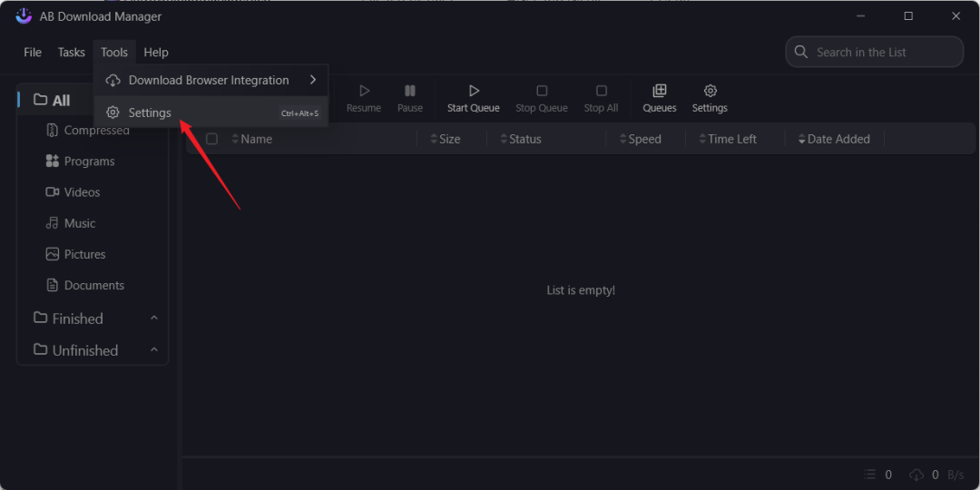The height and width of the screenshot is (490, 980).
Task: Open Settings from the toolbar gear
Action: pos(710,99)
